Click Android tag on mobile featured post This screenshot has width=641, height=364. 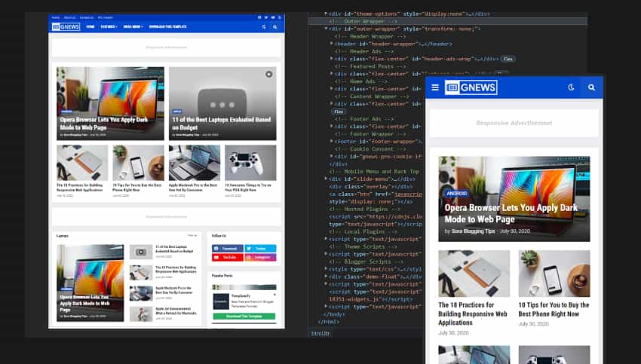click(x=457, y=193)
